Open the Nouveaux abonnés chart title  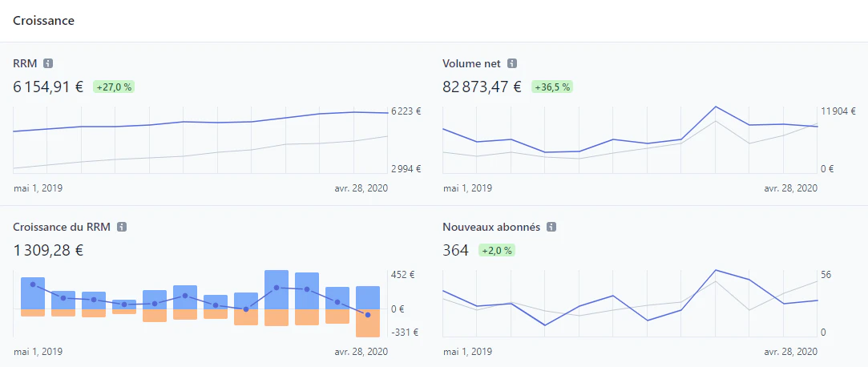[491, 227]
